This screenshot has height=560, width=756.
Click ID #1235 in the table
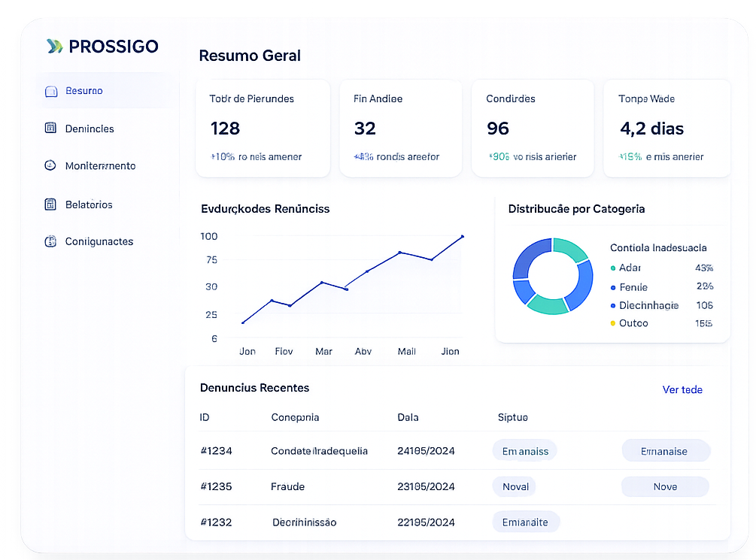coord(216,487)
